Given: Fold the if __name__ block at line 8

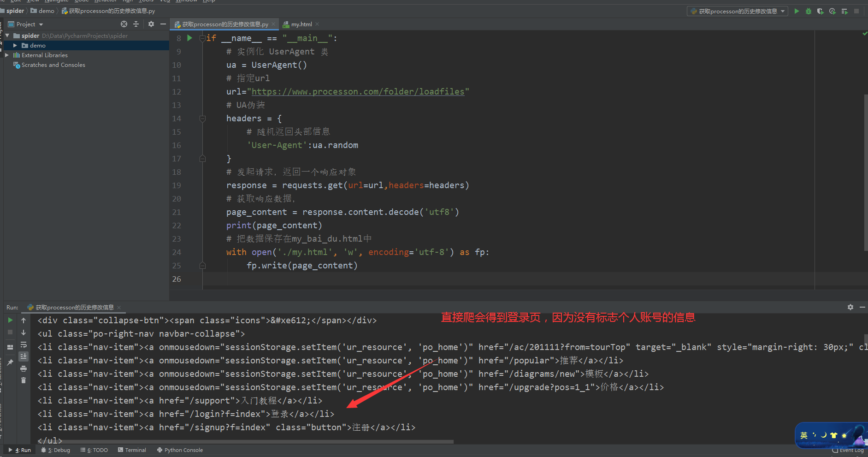Looking at the screenshot, I should (x=202, y=38).
